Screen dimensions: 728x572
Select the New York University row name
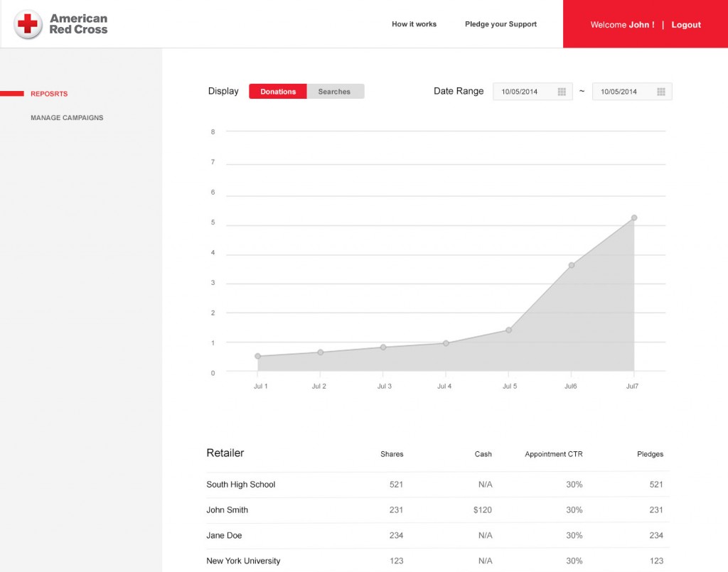click(243, 561)
